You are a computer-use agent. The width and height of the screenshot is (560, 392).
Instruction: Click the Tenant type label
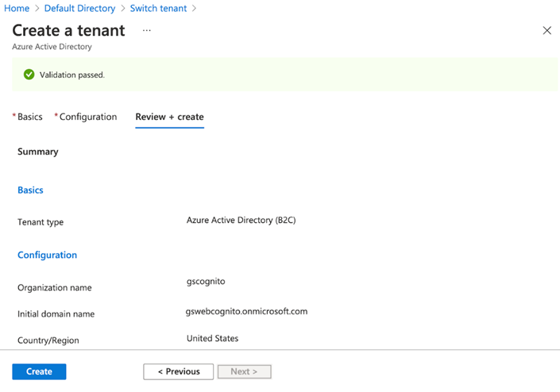tap(41, 222)
